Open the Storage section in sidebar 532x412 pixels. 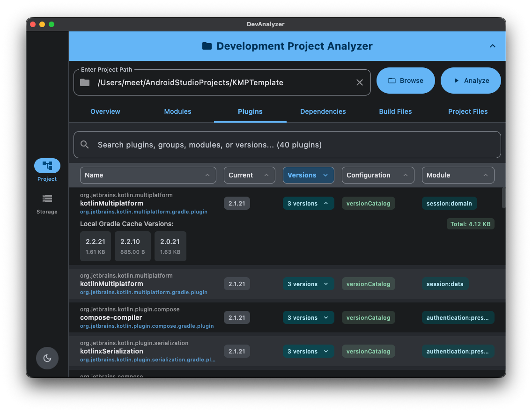pyautogui.click(x=47, y=204)
